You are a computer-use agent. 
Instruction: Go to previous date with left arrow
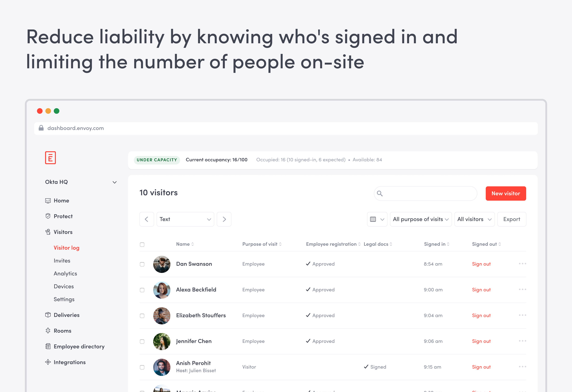click(x=147, y=219)
